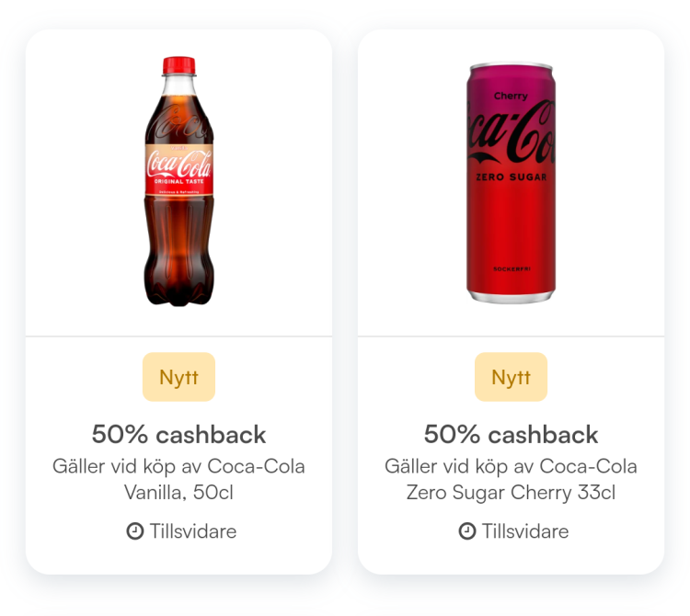Open the 50% cashback Vanilla offer heading
Screen dimensions: 690x616
(x=178, y=434)
